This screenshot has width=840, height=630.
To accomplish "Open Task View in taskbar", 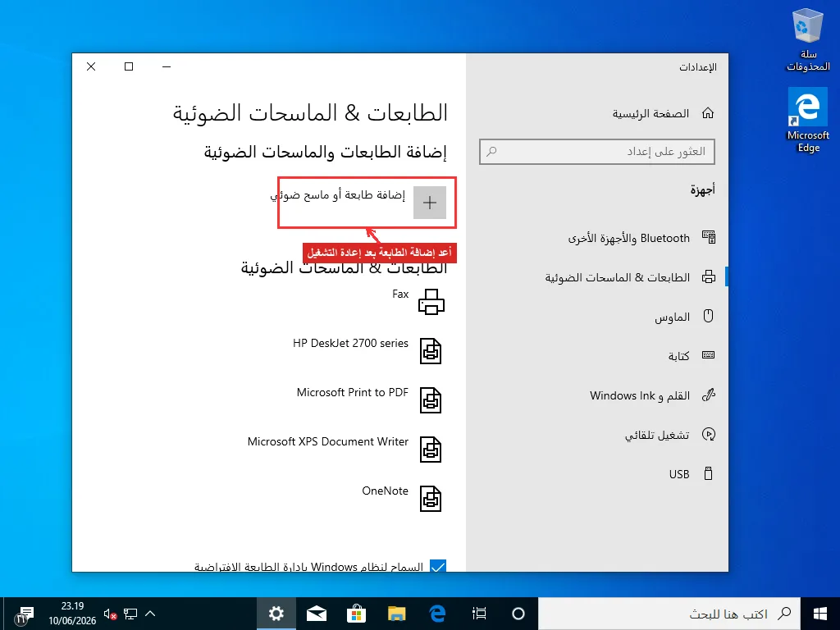I will 479,614.
